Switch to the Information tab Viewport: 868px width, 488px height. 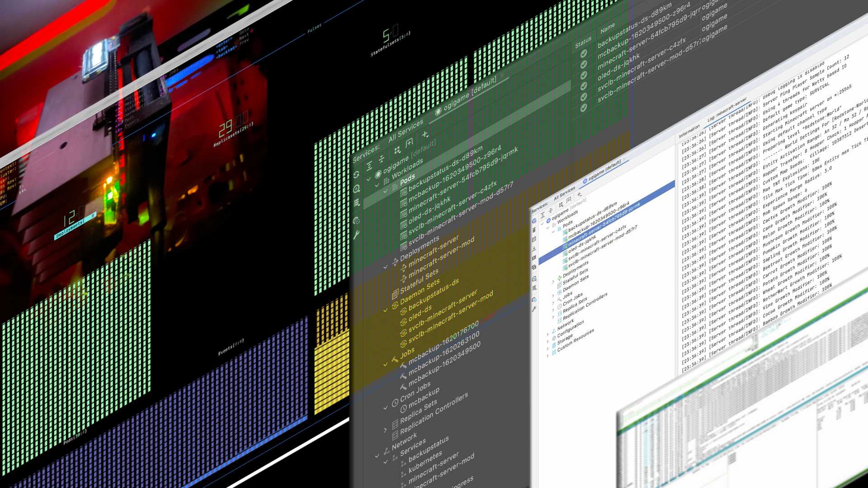689,131
